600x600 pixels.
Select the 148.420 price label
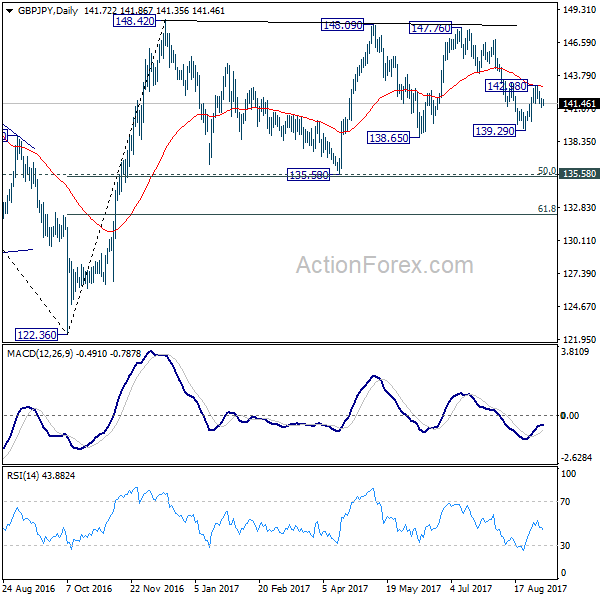135,21
